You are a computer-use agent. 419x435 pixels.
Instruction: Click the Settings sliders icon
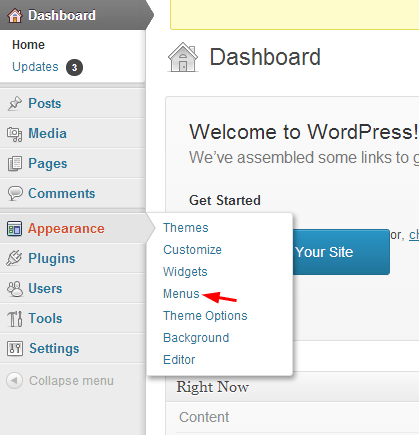tap(15, 349)
